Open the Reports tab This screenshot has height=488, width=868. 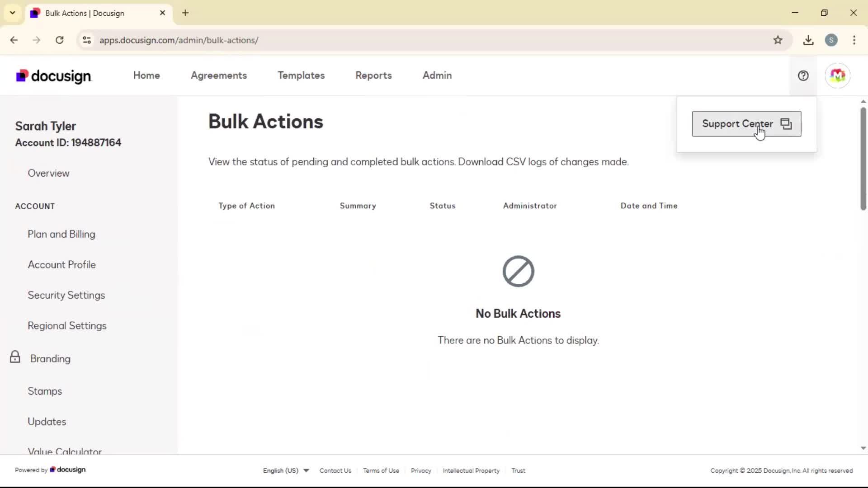[373, 75]
